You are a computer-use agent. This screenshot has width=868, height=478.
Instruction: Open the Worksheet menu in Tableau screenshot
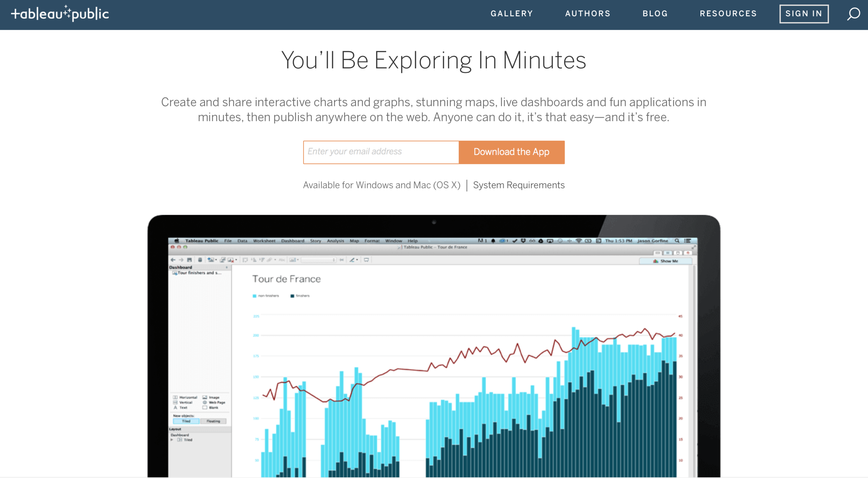(x=264, y=241)
